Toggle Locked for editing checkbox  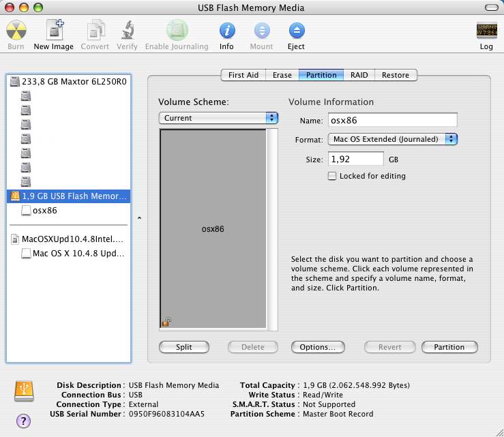point(332,176)
